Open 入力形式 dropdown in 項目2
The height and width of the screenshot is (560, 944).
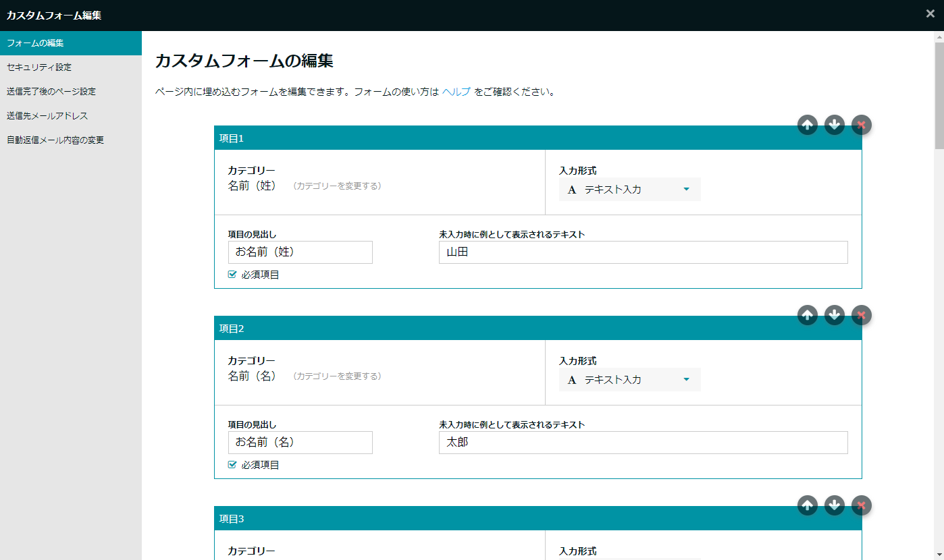tap(630, 380)
